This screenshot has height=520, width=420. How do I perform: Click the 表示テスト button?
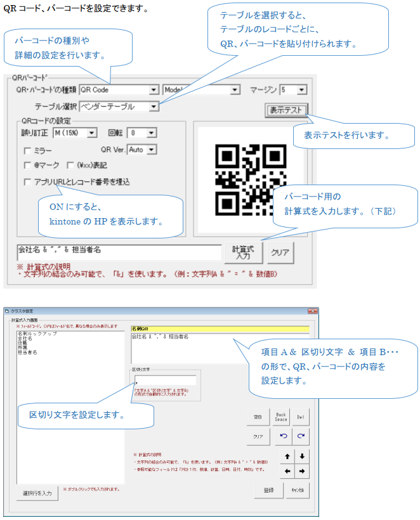coord(287,110)
